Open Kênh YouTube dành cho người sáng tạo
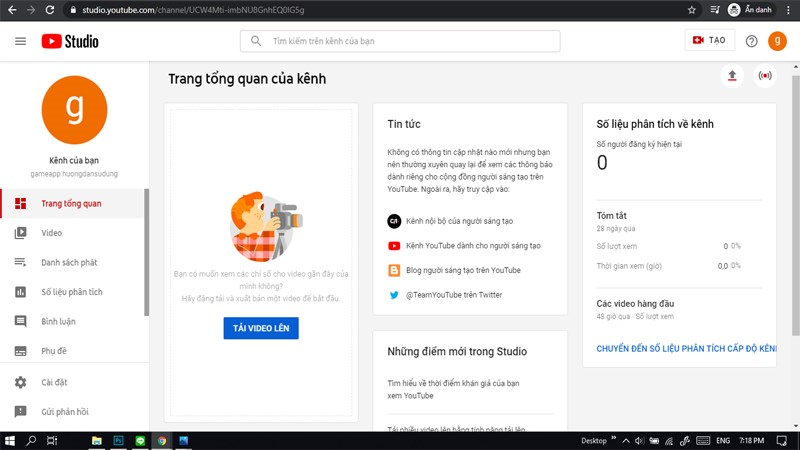The image size is (800, 450). [x=473, y=246]
